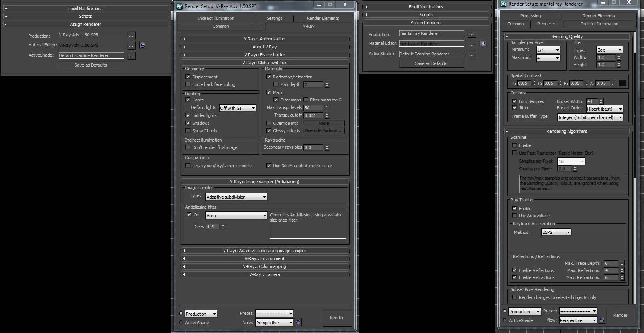
Task: Open Samples per Pixel Maximum dropdown
Action: tap(548, 58)
